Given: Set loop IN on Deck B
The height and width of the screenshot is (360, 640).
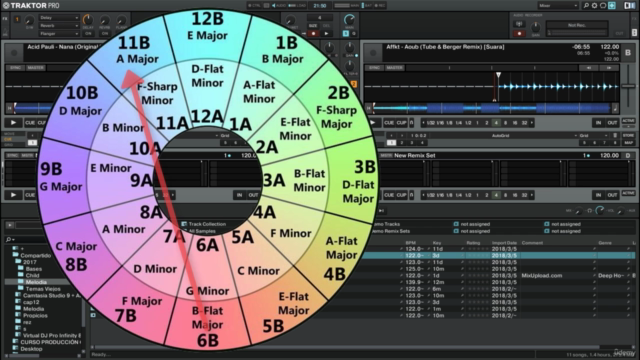Looking at the screenshot, I should [x=598, y=122].
